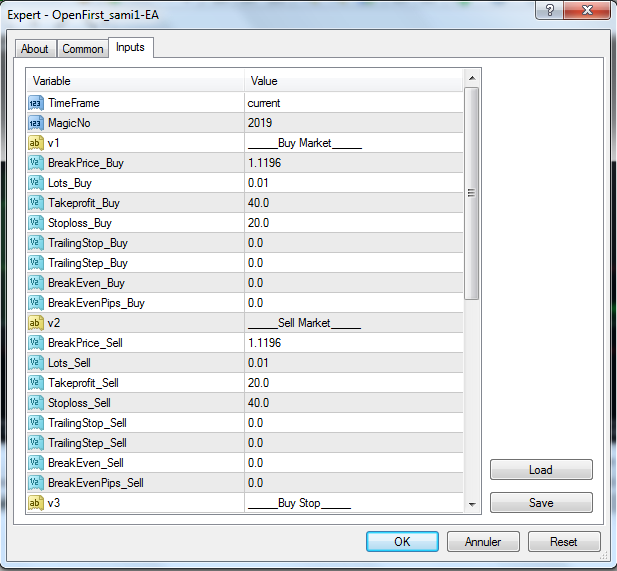Click the double icon beside BreakPrice_Buy
Image resolution: width=617 pixels, height=571 pixels.
click(x=36, y=163)
